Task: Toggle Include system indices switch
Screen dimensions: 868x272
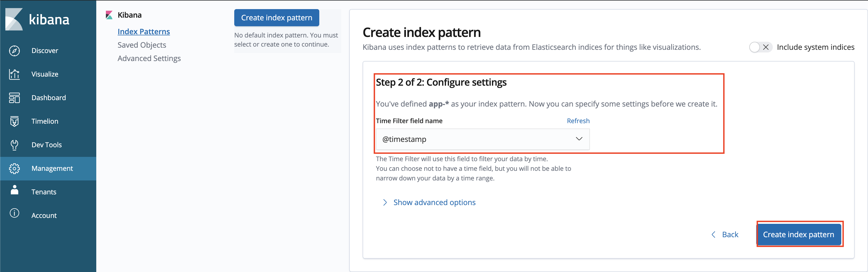Action: tap(760, 47)
